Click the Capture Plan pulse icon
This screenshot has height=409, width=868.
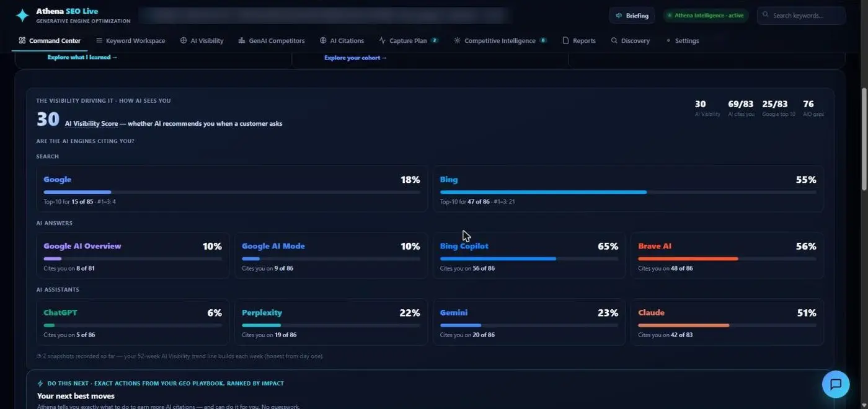[383, 40]
